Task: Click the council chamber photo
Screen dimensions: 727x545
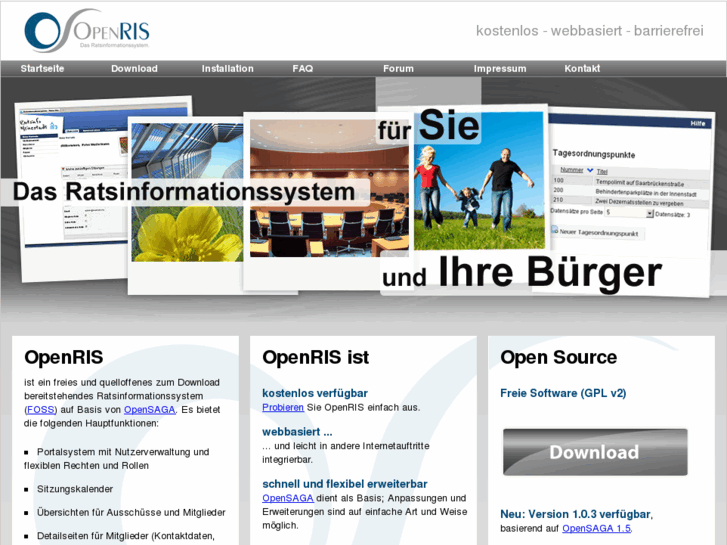Action: 329,188
